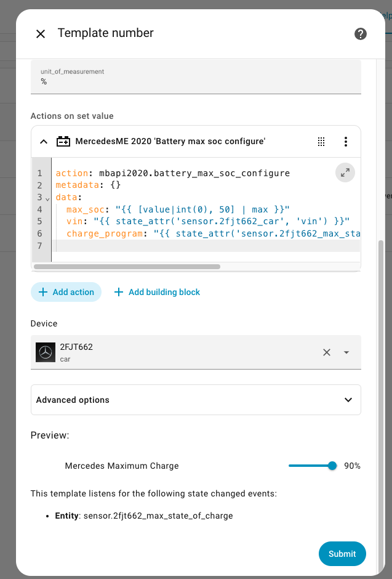
Task: Submit the template number form
Action: tap(342, 554)
